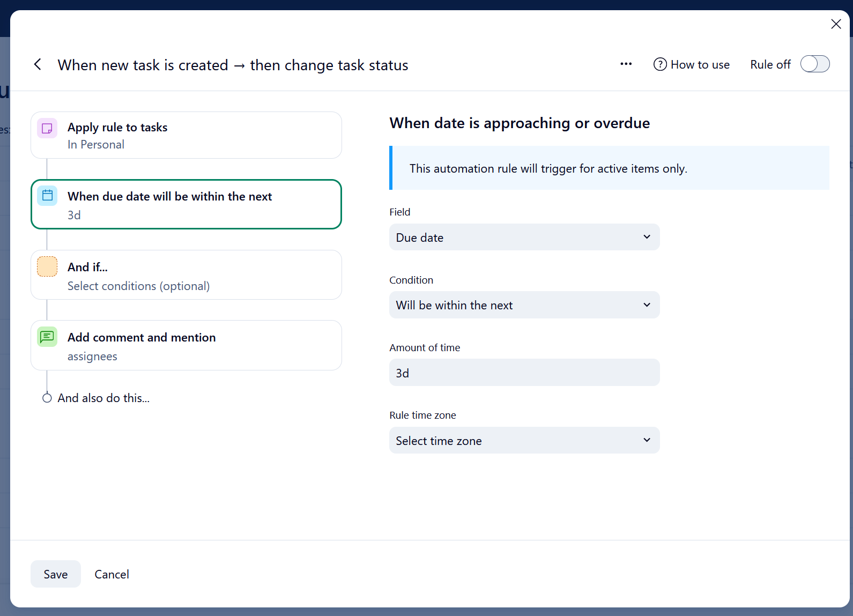Close the automation rule dialog
Viewport: 853px width, 616px height.
click(835, 24)
